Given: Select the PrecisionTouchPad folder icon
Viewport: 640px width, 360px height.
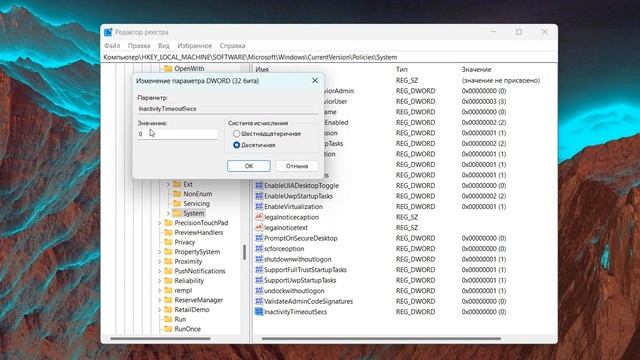Looking at the screenshot, I should [x=168, y=223].
